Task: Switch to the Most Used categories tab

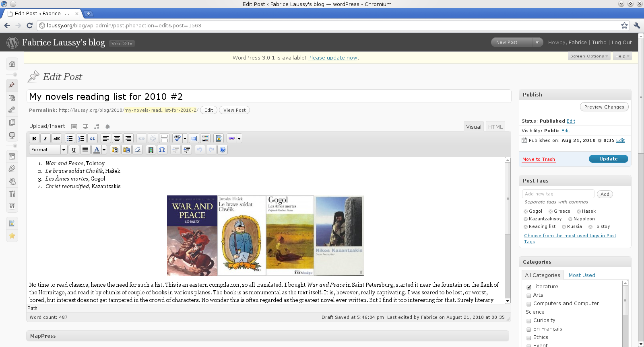Action: coord(582,275)
